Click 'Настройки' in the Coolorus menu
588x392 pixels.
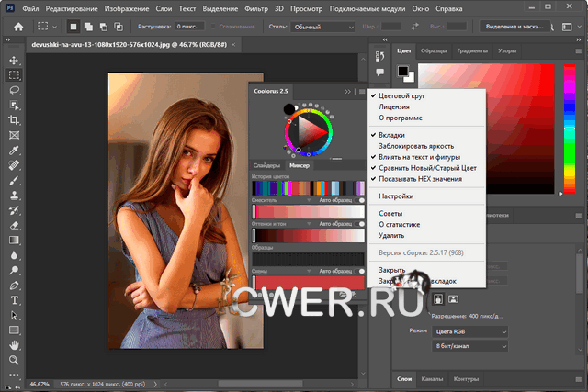click(396, 196)
